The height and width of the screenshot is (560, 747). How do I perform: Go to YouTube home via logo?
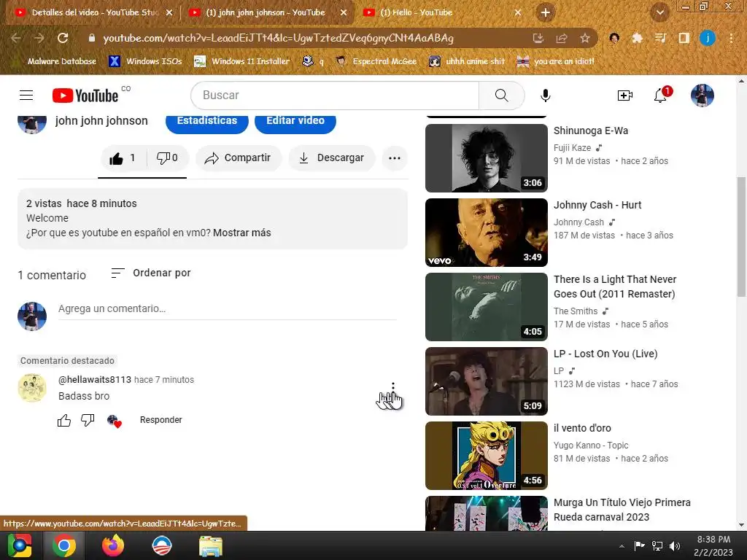click(x=85, y=96)
